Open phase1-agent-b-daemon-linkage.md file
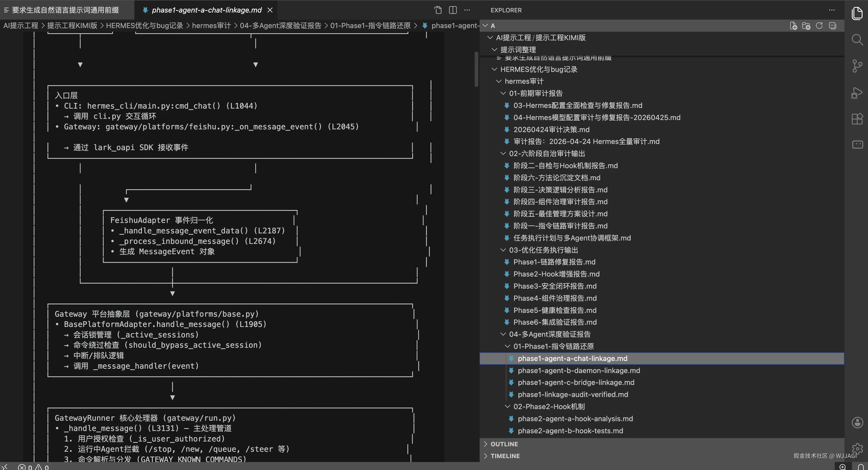Viewport: 868px width, 470px height. [579, 371]
